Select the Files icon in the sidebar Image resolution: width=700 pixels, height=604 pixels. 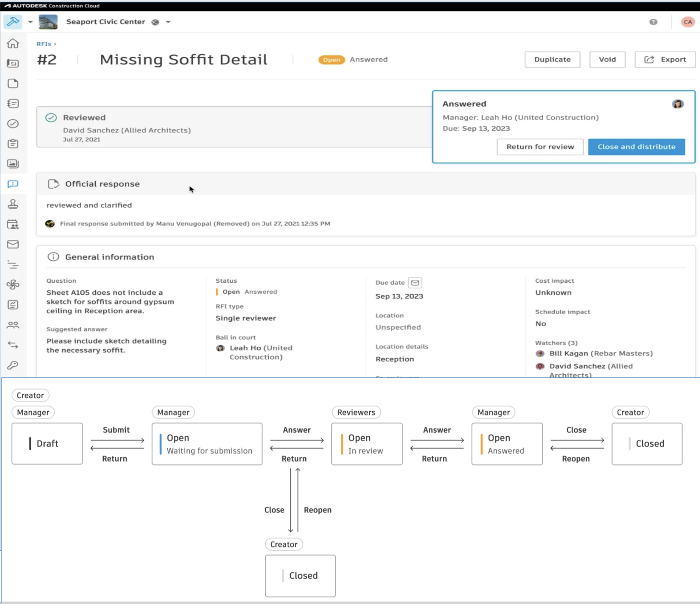pos(13,83)
